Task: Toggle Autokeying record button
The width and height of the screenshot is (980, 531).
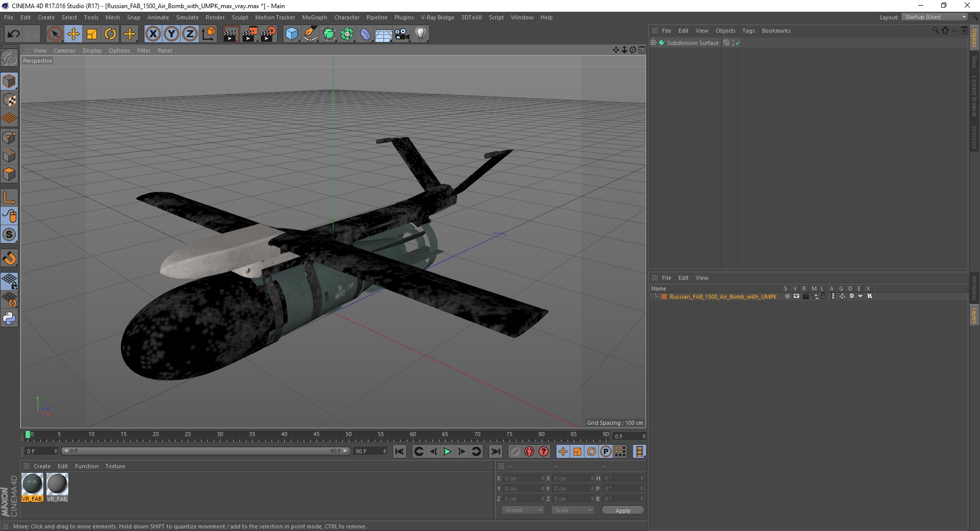Action: click(x=529, y=451)
